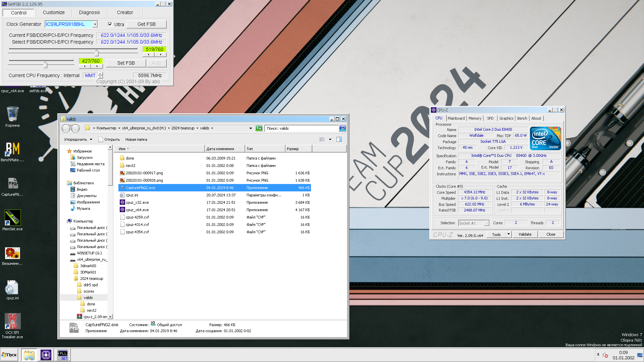Viewport: 644px width, 362px height.
Task: Open the Recycle Bin desktop icon
Action: coord(12,117)
